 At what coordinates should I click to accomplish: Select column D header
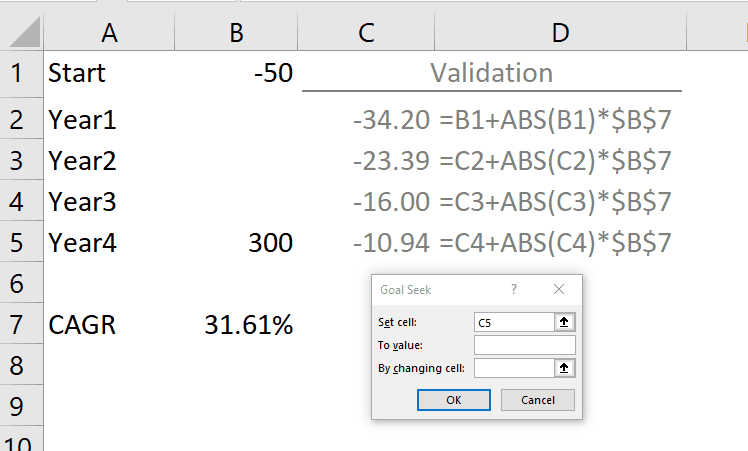point(559,33)
